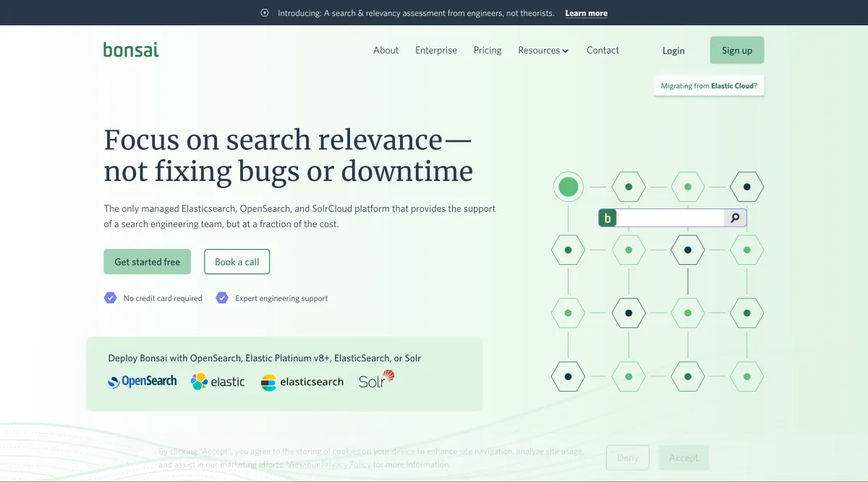
Task: Open the Contact page
Action: (x=603, y=50)
